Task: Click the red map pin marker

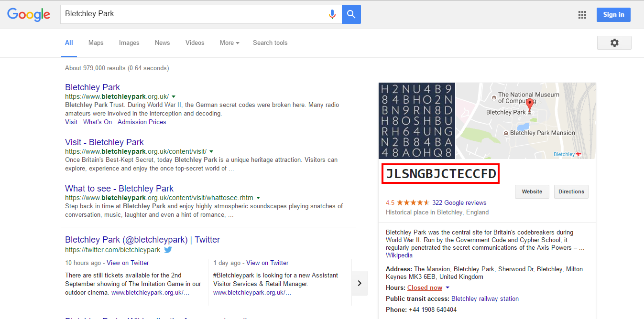Action: 529,106
